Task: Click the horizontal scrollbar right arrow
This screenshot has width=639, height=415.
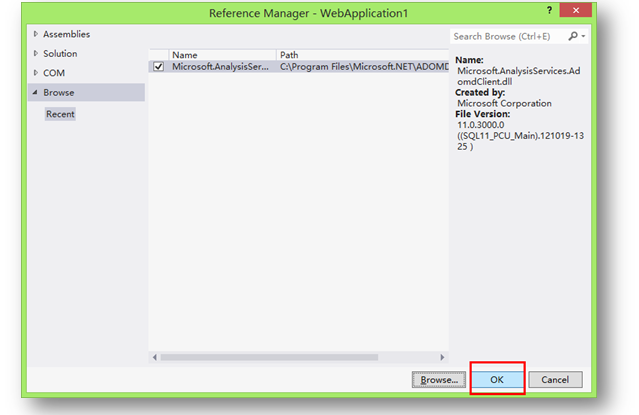Action: tap(443, 356)
